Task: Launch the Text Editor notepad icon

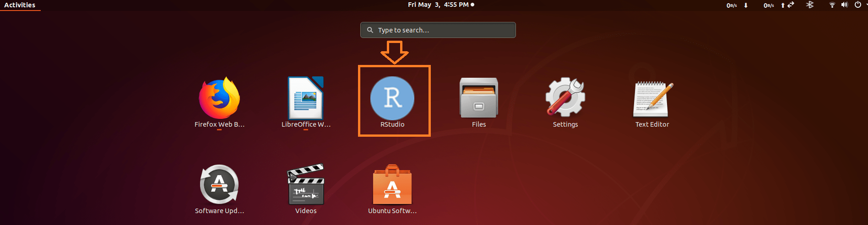Action: (x=652, y=98)
